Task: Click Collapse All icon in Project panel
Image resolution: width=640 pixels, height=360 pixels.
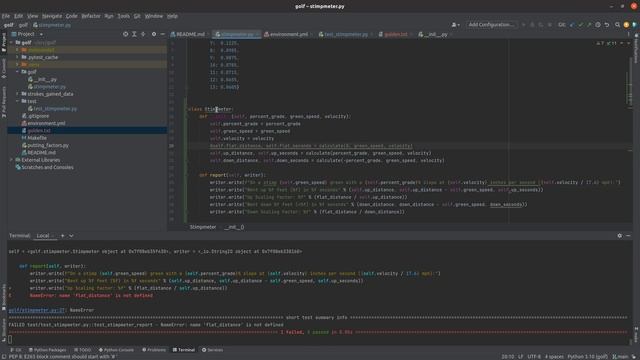Action: click(x=143, y=34)
